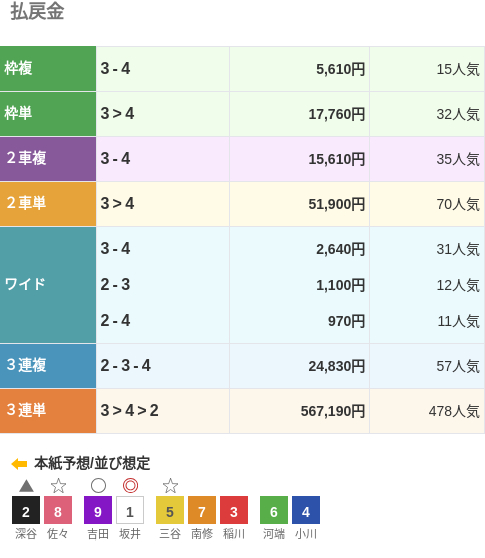Select the white number 1 badge

(130, 510)
